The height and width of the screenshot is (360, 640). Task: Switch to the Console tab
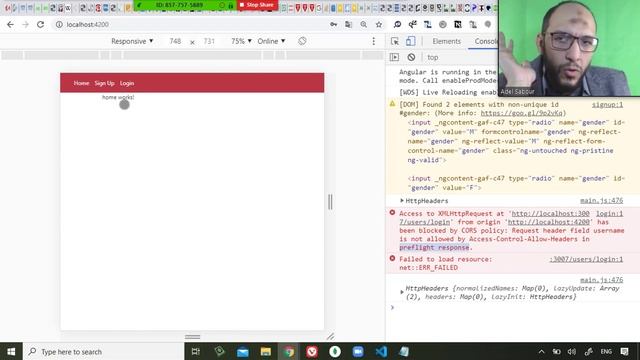(486, 41)
